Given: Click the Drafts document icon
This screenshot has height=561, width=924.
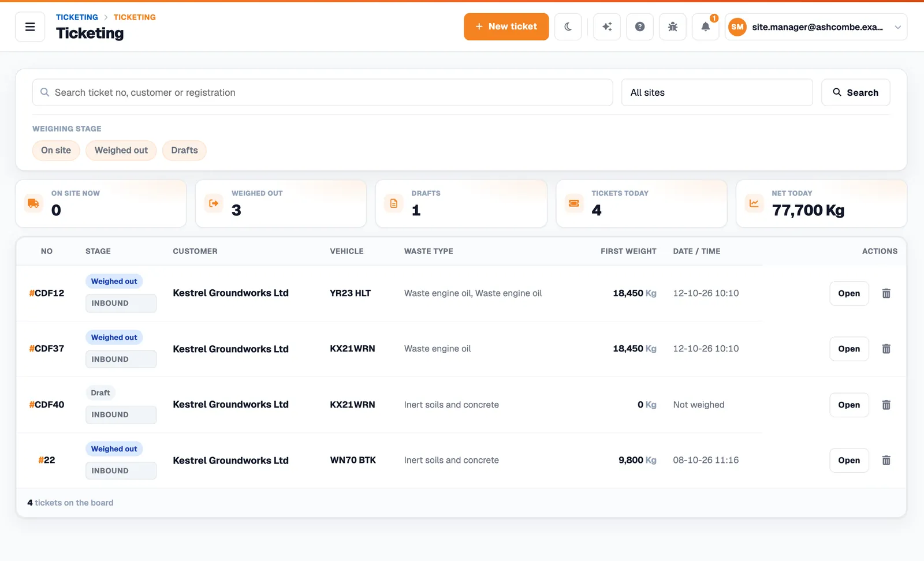Looking at the screenshot, I should click(x=394, y=203).
